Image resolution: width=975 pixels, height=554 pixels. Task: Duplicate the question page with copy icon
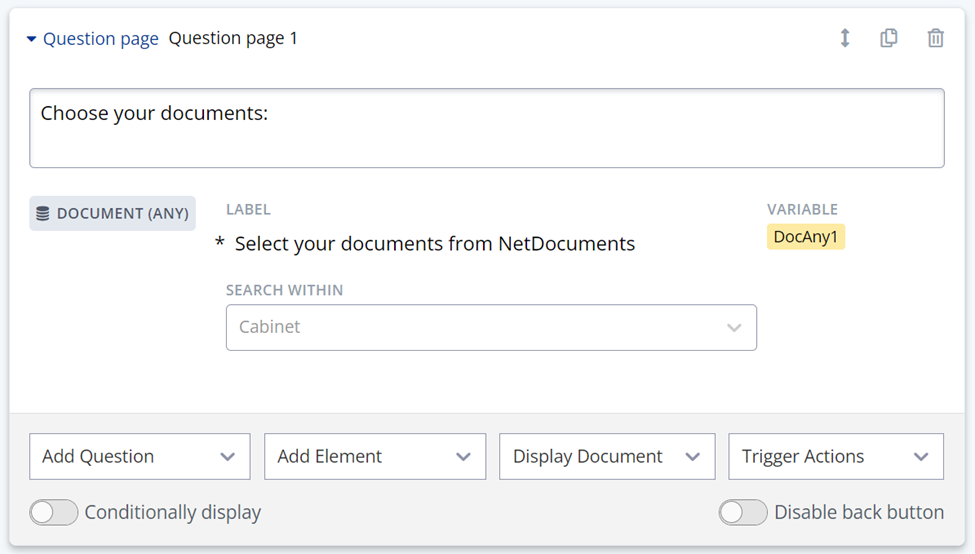point(889,38)
